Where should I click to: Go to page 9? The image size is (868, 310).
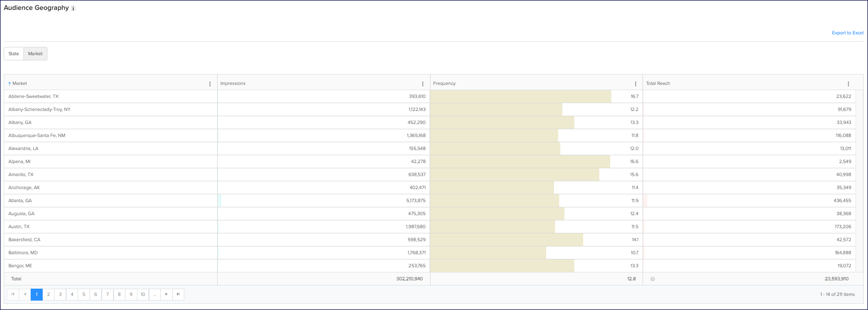[x=131, y=294]
